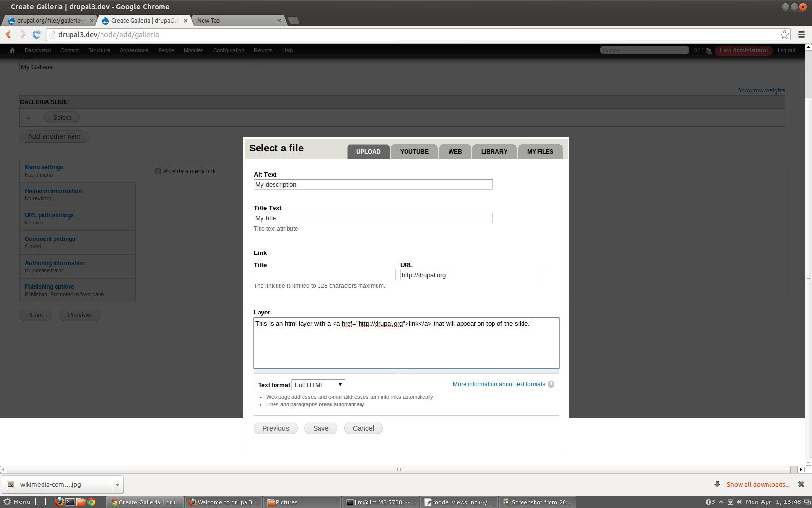Click the drag handle beside the Select button
Viewport: 812px width, 508px height.
[28, 117]
